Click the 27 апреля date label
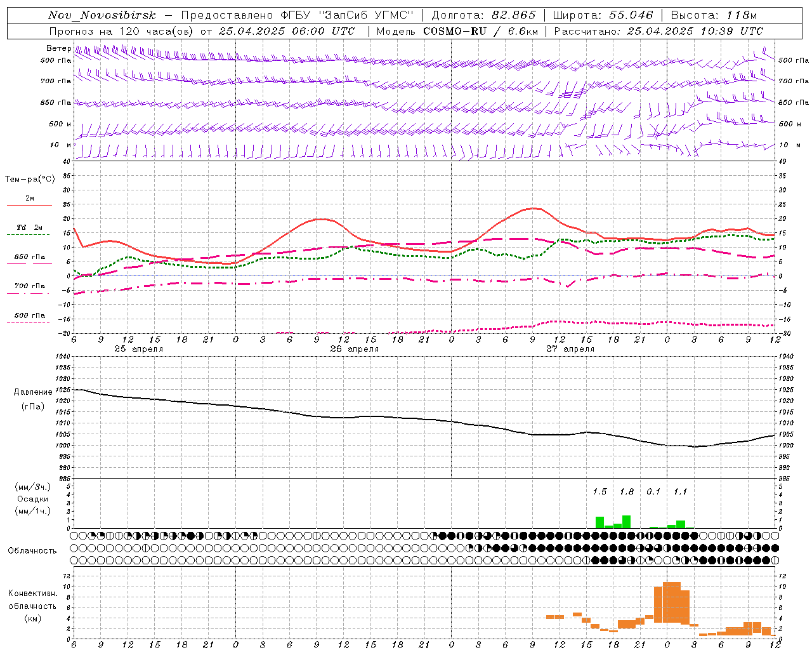Screen dimensions: 812x650 (x=570, y=349)
